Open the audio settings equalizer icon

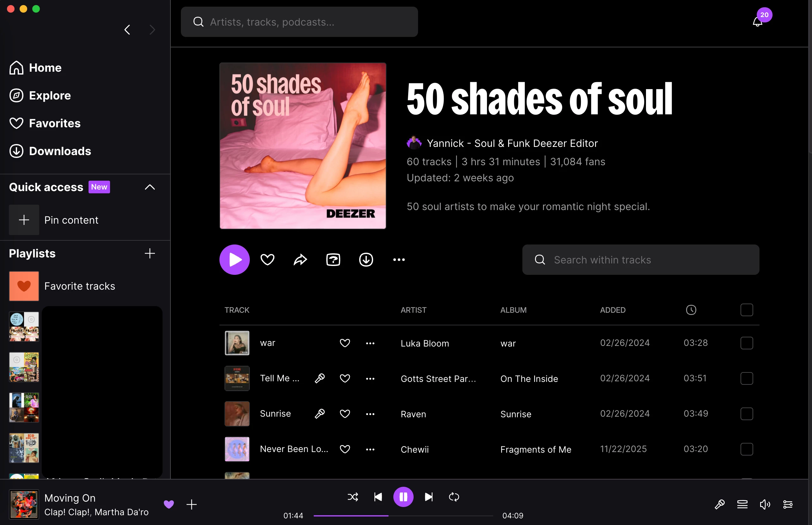[787, 504]
